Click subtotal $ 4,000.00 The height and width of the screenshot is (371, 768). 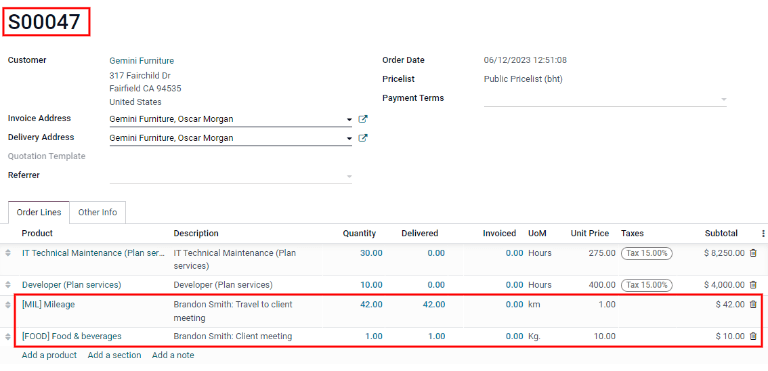click(724, 285)
